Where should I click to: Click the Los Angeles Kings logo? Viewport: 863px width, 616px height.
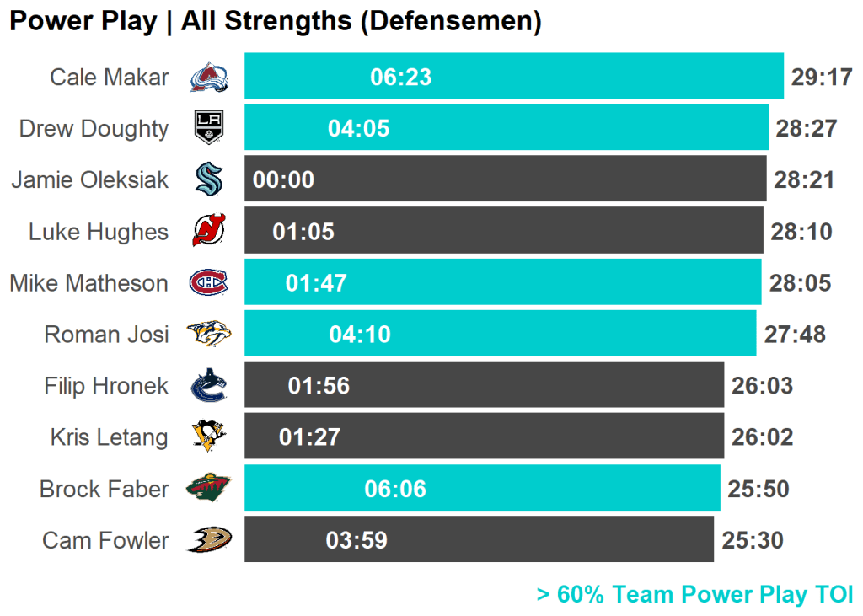pyautogui.click(x=208, y=128)
